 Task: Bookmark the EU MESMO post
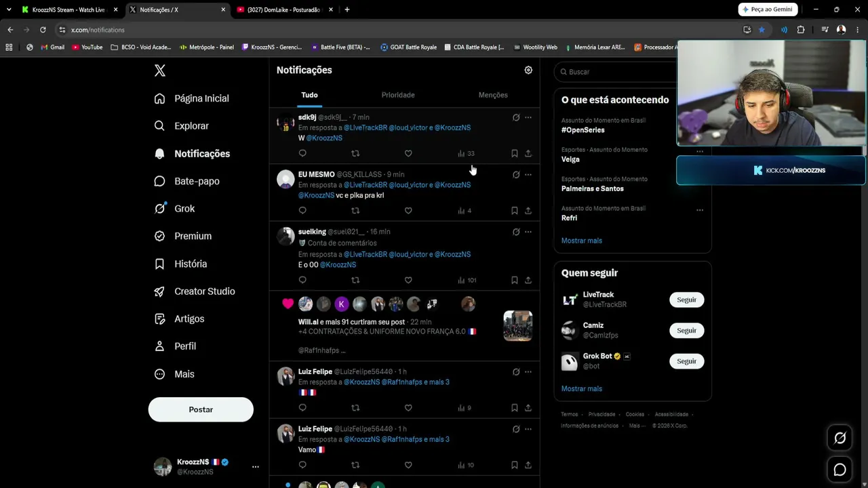tap(515, 210)
